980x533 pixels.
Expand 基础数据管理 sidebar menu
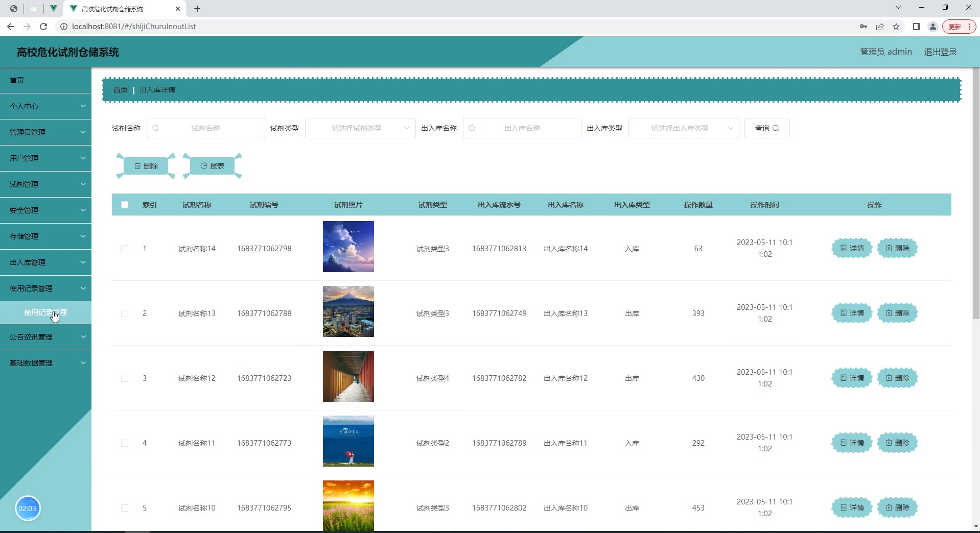tap(45, 363)
